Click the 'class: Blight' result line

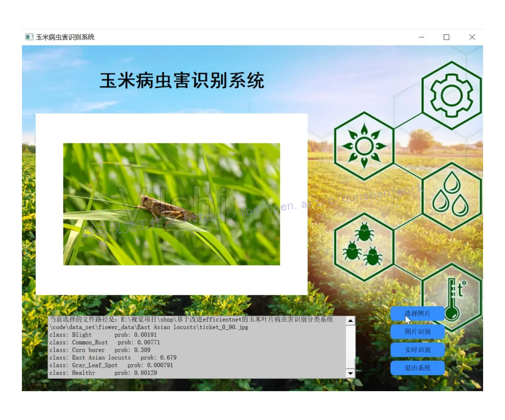click(x=103, y=335)
